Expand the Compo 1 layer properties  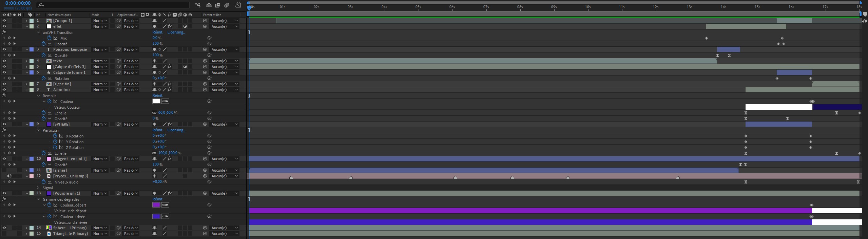(x=26, y=21)
